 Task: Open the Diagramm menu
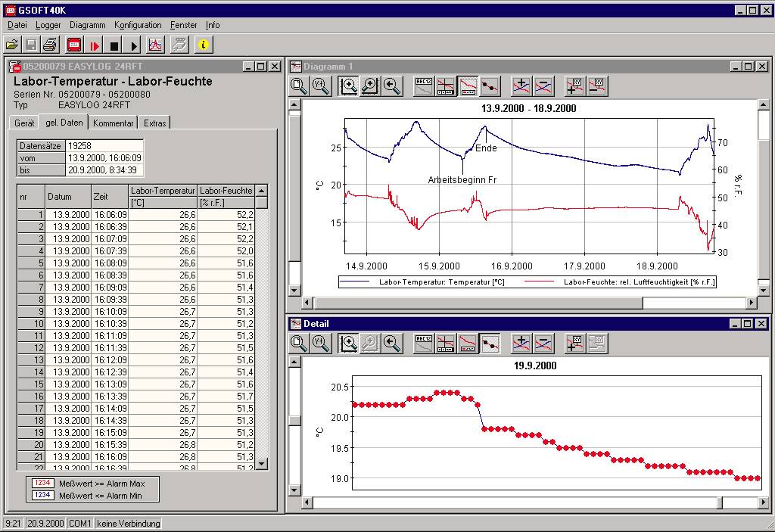(87, 24)
